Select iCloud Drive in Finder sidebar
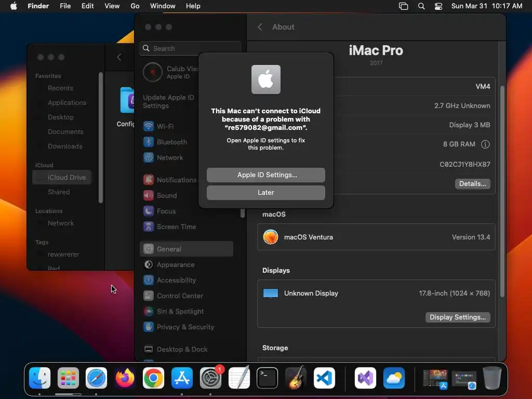The height and width of the screenshot is (399, 532). 62,178
